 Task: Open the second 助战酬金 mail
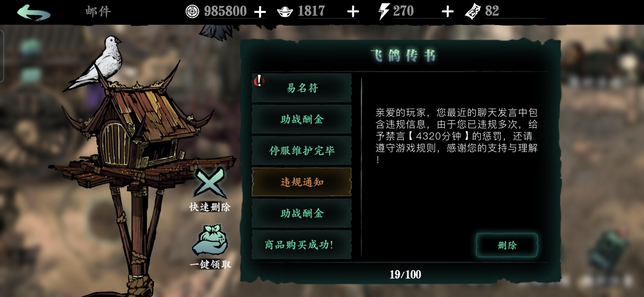pos(302,213)
